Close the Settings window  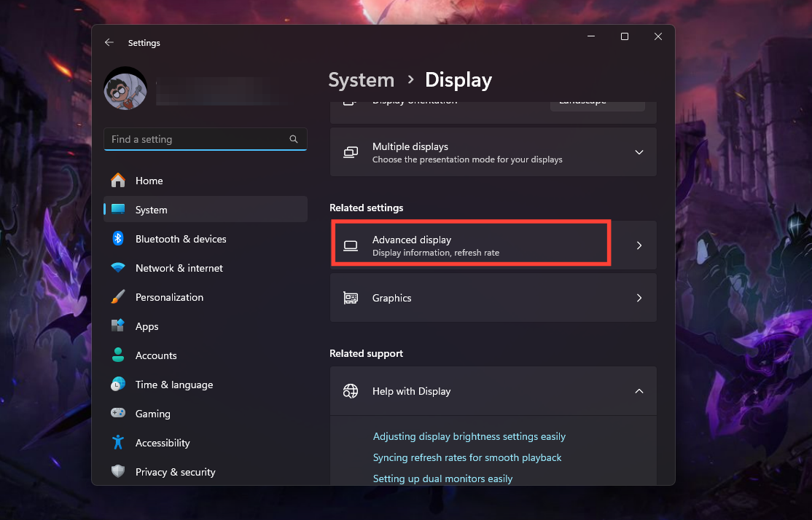[658, 36]
